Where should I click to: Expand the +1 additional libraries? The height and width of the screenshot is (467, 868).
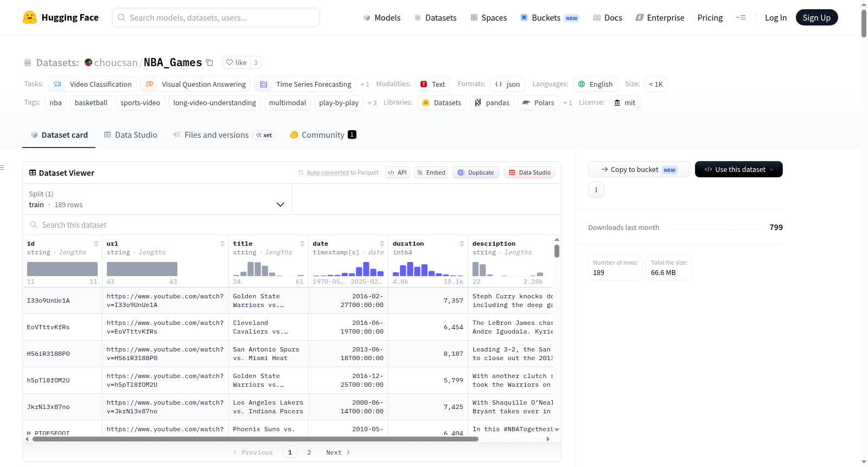pyautogui.click(x=568, y=103)
